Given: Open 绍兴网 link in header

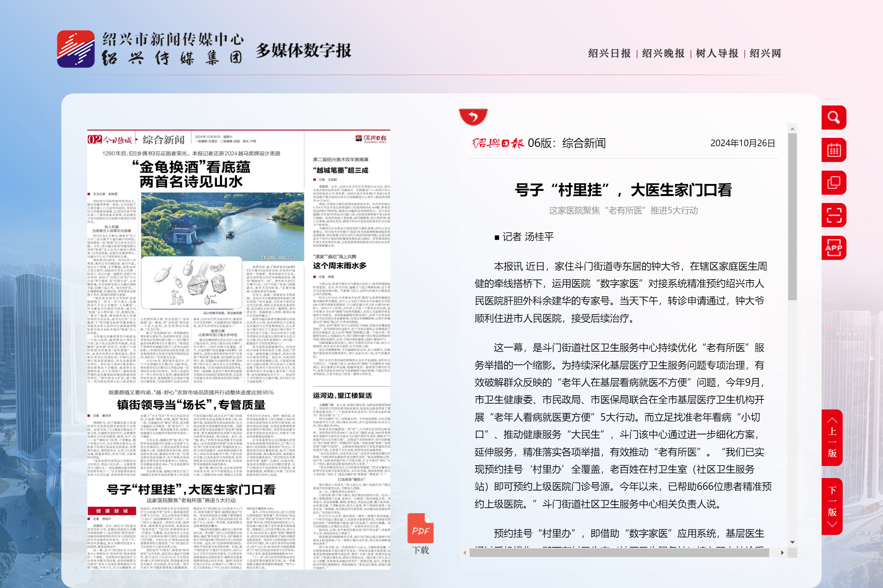Looking at the screenshot, I should (x=765, y=54).
